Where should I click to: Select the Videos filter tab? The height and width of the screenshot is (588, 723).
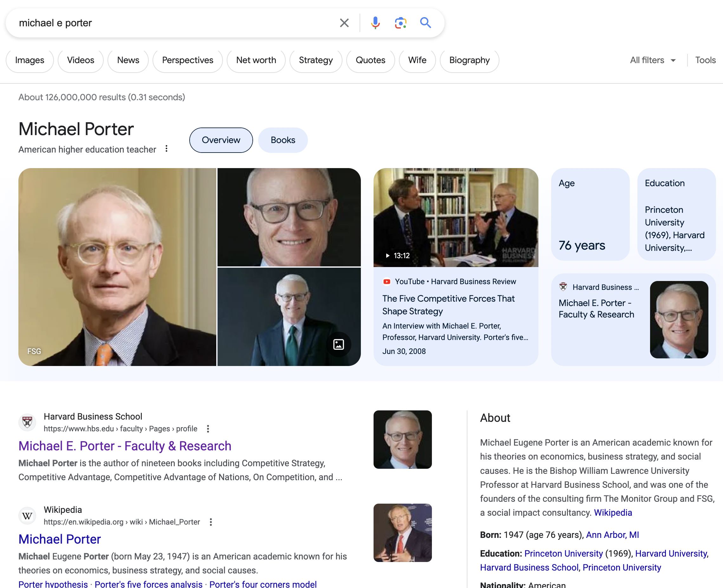point(81,59)
